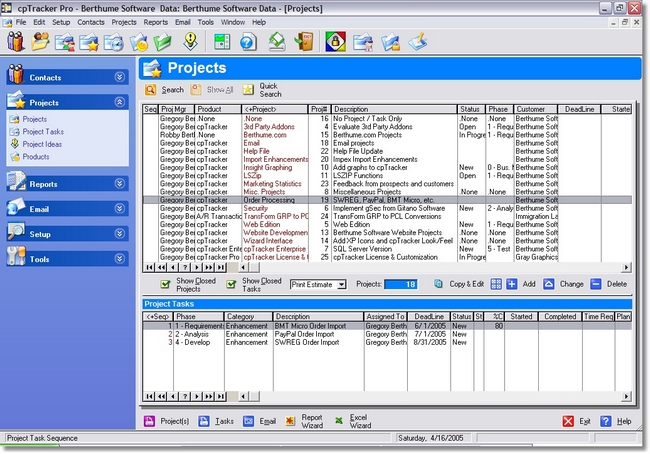
Task: Click the folder-with-people toolbar icon
Action: coord(41,41)
